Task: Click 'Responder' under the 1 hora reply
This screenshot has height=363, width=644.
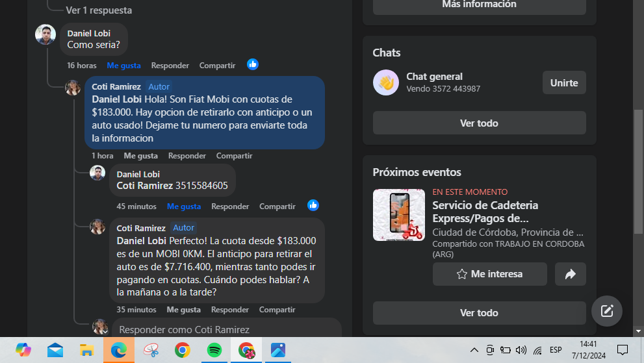Action: click(x=187, y=156)
